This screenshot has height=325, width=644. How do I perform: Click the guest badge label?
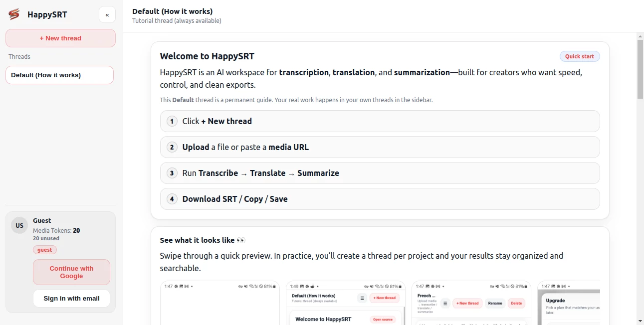tap(45, 250)
